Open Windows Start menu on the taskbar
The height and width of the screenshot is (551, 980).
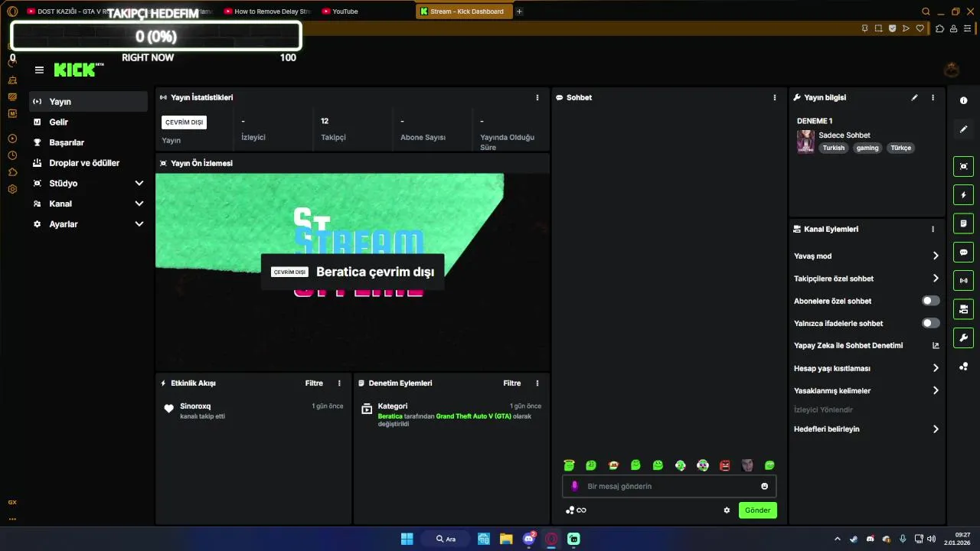click(407, 539)
